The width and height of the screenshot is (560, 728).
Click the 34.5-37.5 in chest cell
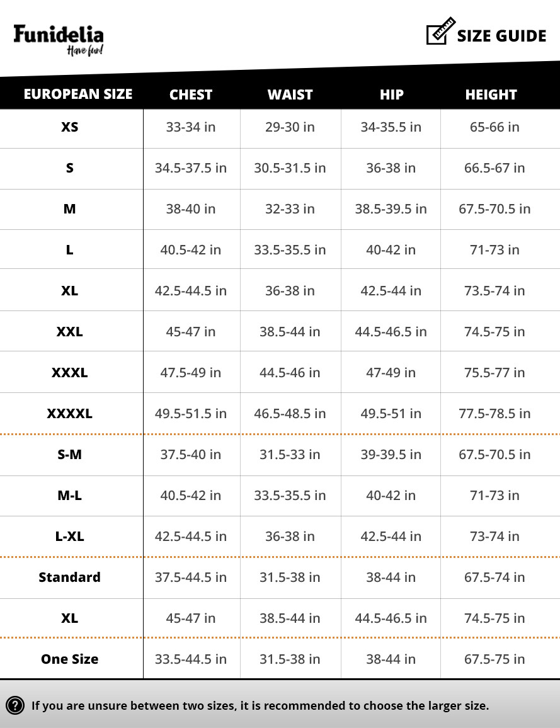click(x=191, y=168)
